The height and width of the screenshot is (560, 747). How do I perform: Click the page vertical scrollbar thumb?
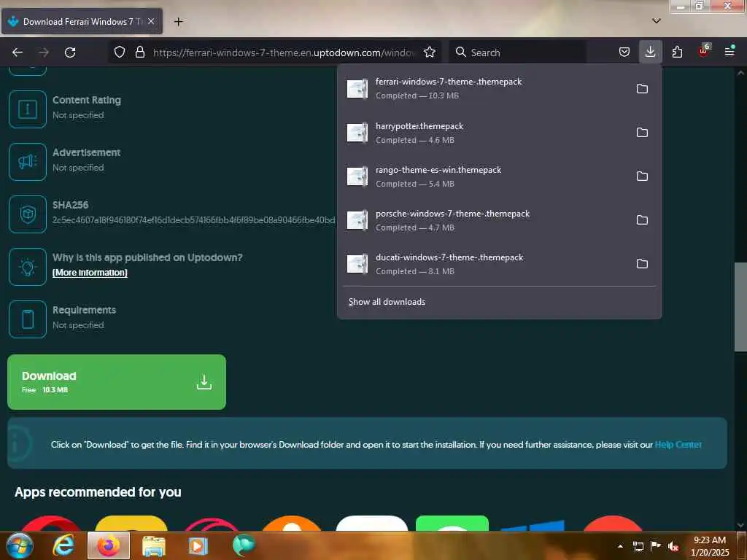click(740, 307)
